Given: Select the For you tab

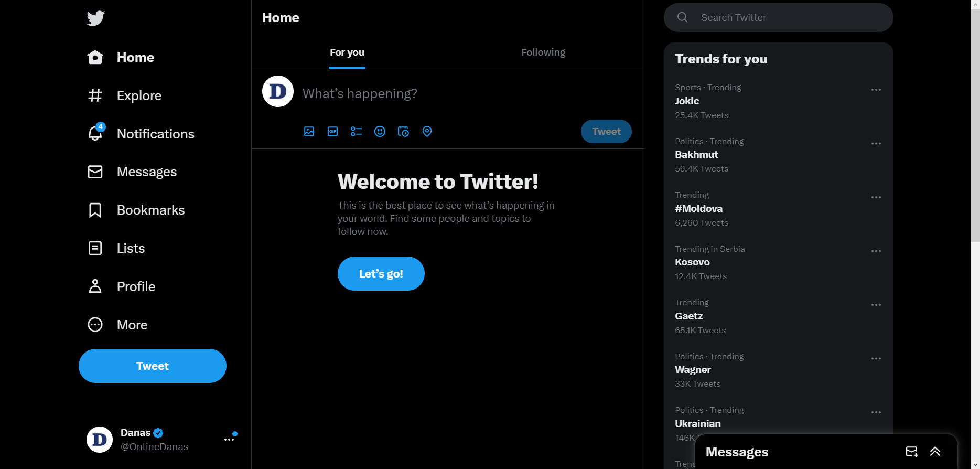Looking at the screenshot, I should [x=347, y=52].
